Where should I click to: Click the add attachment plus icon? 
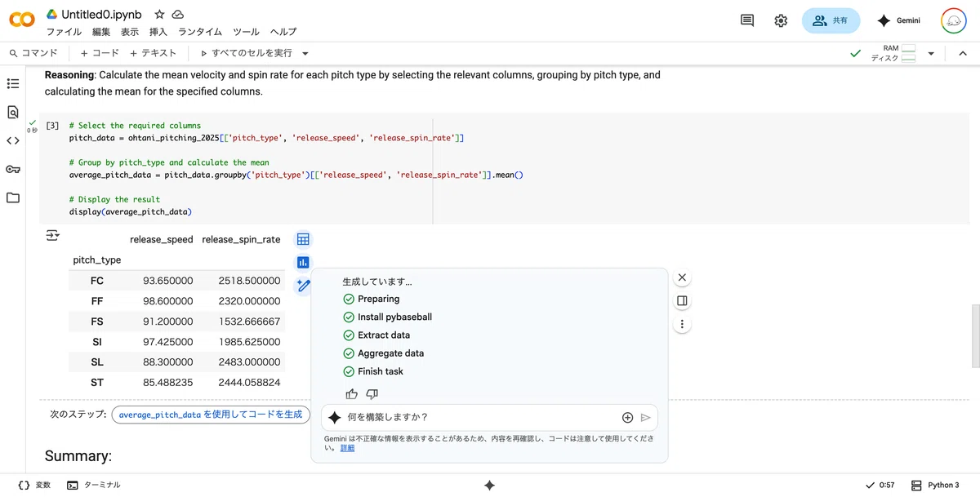[627, 417]
